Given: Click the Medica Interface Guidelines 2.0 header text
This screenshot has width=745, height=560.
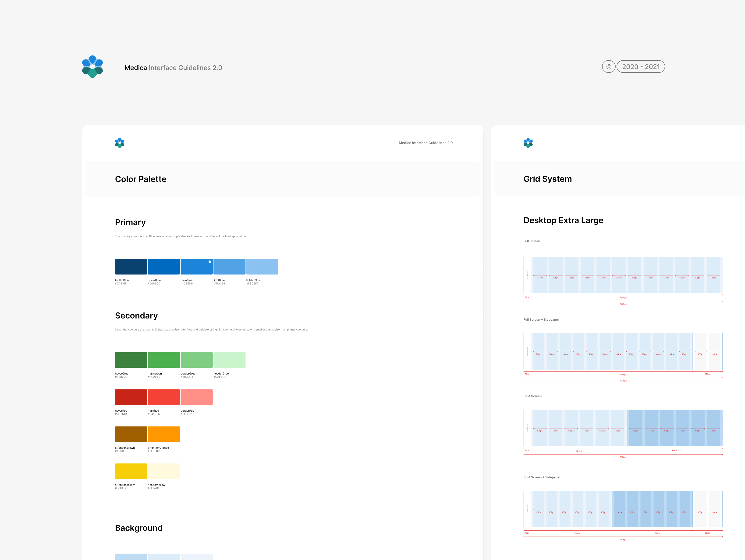Looking at the screenshot, I should 174,67.
